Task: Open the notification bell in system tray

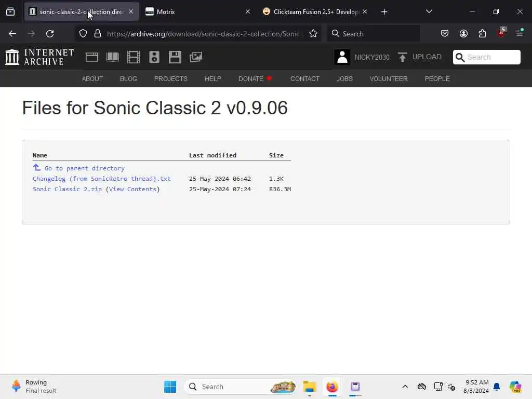Action: tap(497, 387)
